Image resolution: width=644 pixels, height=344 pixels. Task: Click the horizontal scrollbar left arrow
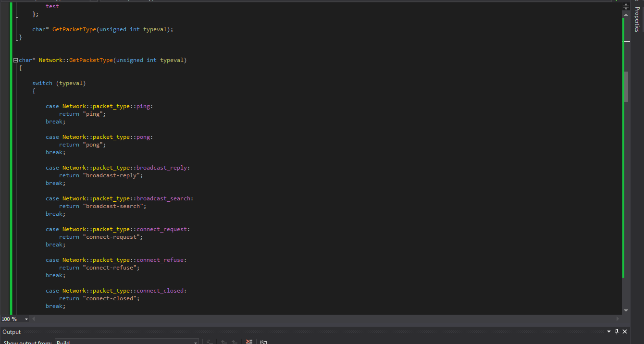click(33, 319)
